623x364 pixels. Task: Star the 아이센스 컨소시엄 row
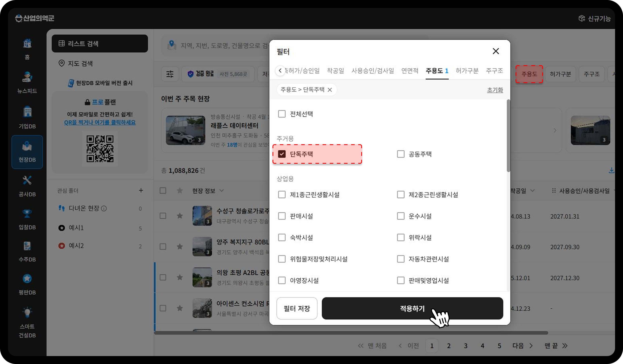(180, 308)
